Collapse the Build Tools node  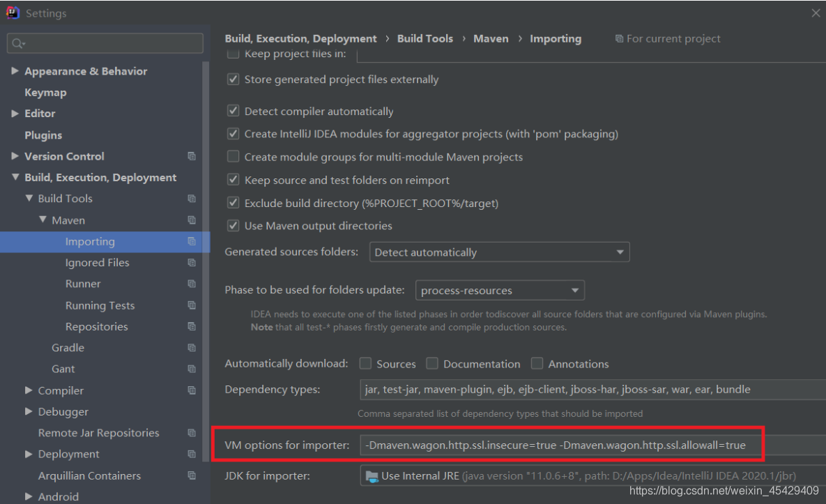[x=29, y=199]
